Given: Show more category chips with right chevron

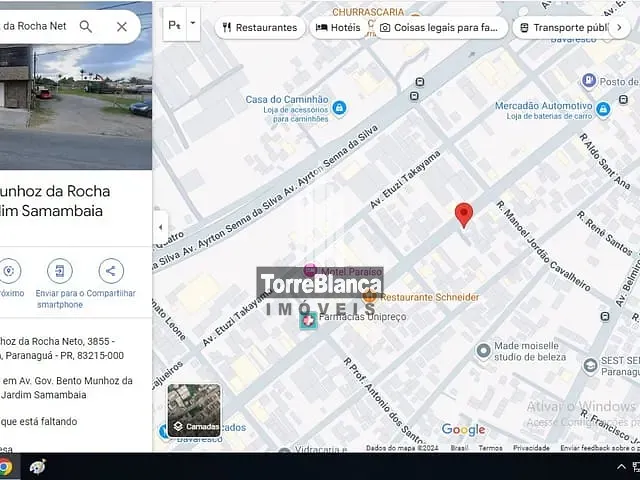Looking at the screenshot, I should [619, 27].
